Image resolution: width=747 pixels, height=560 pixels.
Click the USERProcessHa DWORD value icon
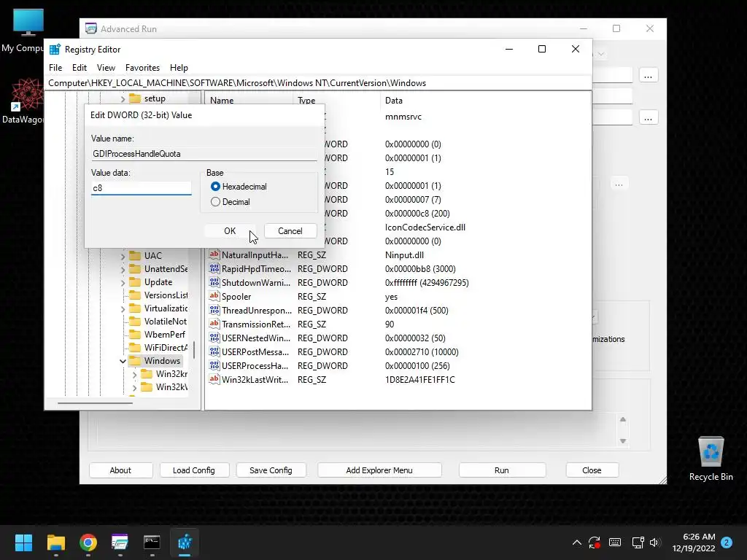coord(214,365)
